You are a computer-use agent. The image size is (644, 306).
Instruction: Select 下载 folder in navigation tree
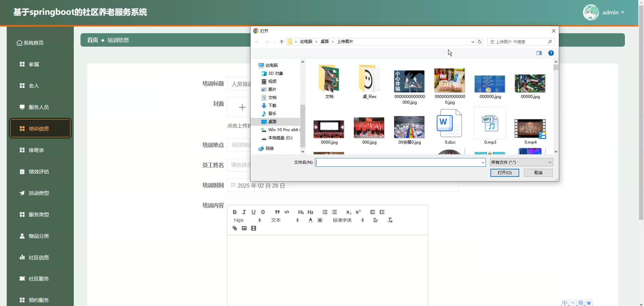(272, 105)
